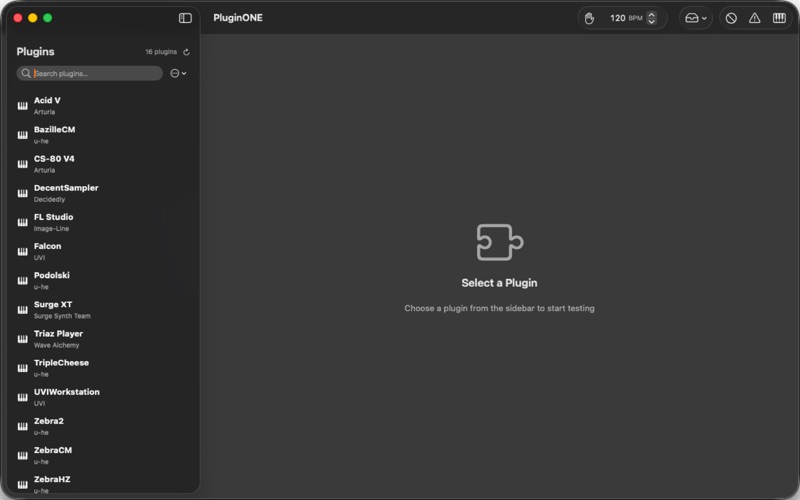This screenshot has width=800, height=500.
Task: Click the keyboard icon beside Zebra2
Action: tap(22, 426)
